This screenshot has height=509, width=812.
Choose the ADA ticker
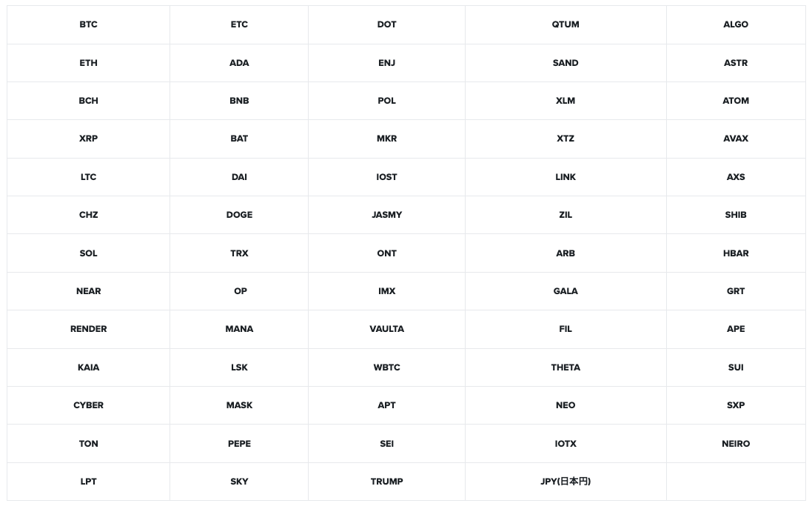tap(239, 63)
